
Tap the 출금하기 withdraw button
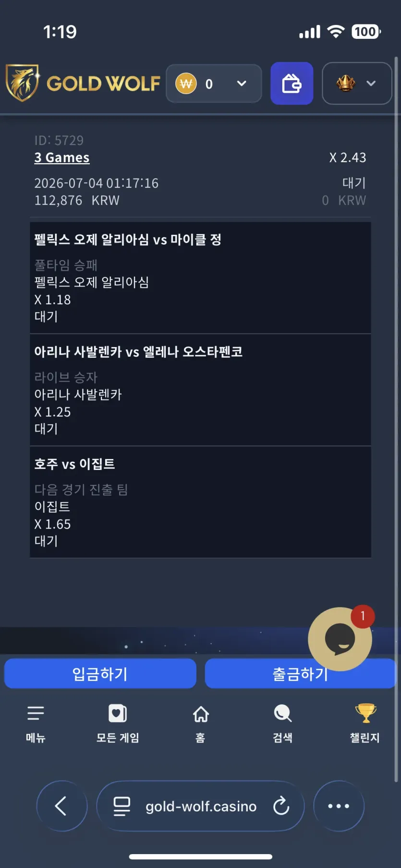pyautogui.click(x=300, y=674)
